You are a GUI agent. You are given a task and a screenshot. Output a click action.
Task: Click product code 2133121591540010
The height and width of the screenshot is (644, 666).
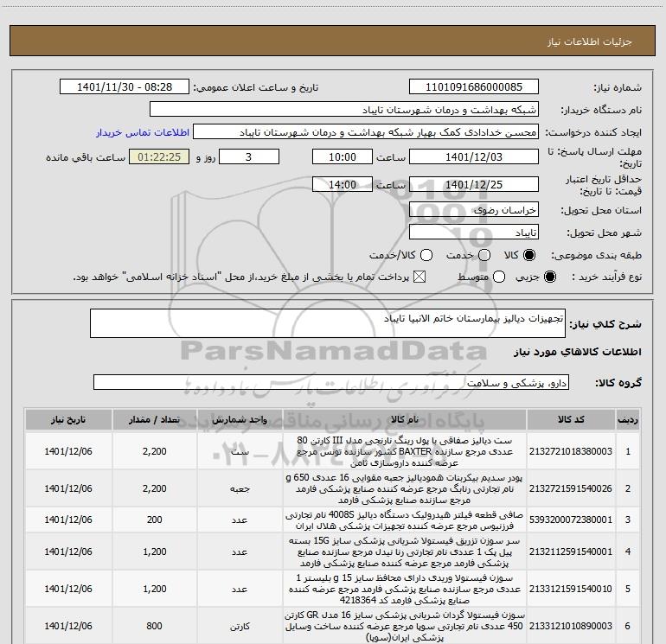(x=571, y=589)
